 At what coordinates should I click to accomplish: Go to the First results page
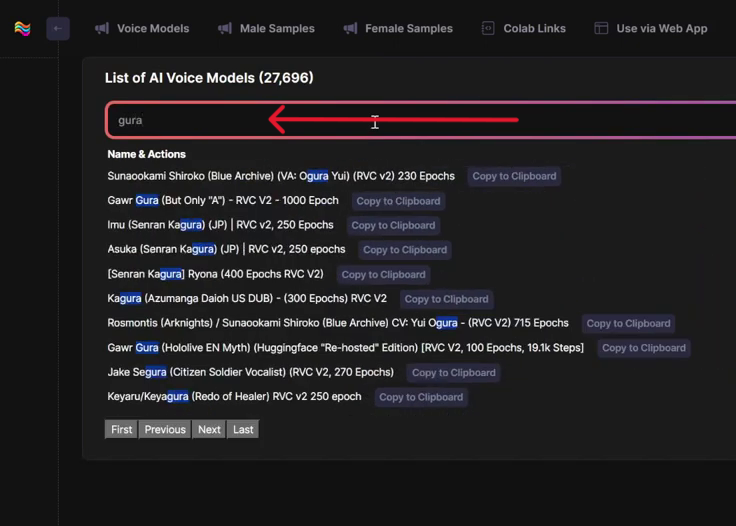(122, 429)
